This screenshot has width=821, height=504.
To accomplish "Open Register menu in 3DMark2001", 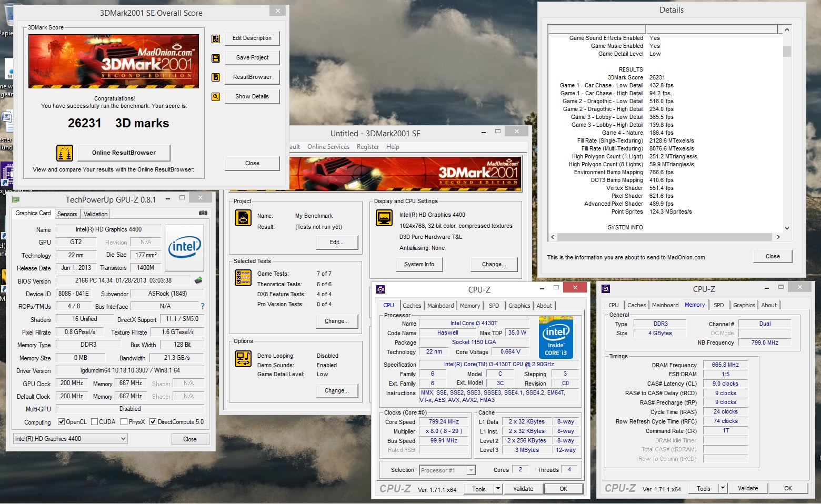I will [368, 147].
